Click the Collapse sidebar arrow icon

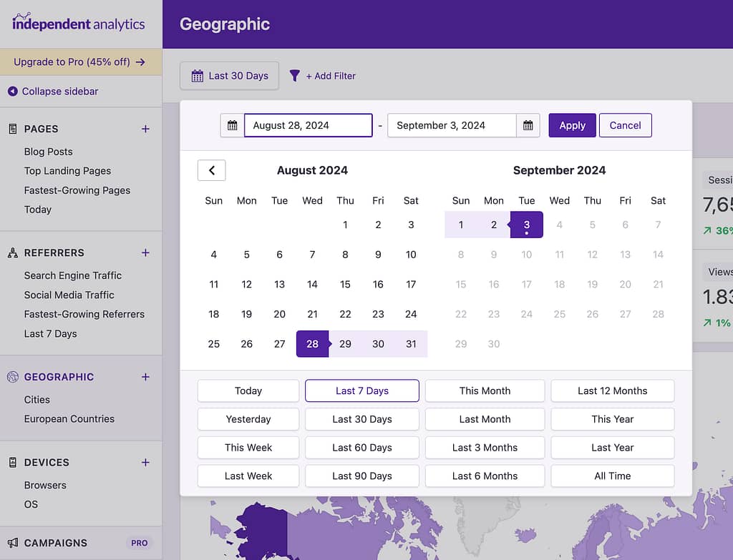(13, 92)
